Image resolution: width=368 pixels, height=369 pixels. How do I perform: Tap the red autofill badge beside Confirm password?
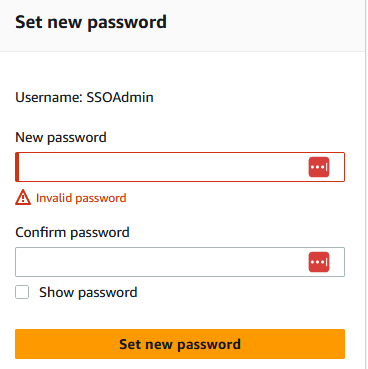click(319, 262)
